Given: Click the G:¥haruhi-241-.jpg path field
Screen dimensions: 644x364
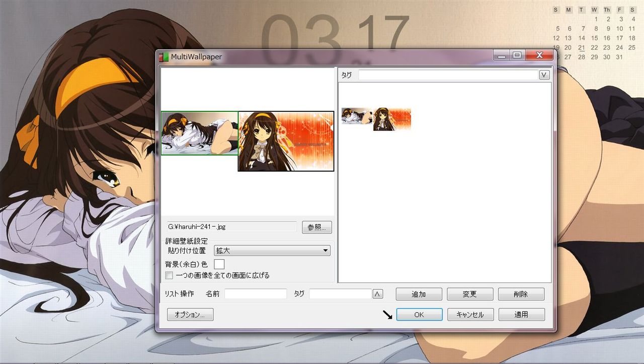Looking at the screenshot, I should [x=232, y=227].
